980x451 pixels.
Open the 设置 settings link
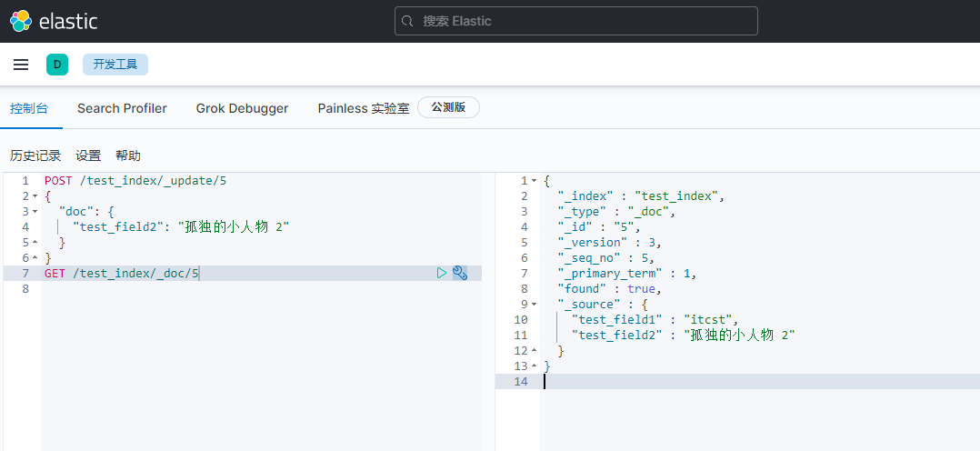[x=88, y=155]
